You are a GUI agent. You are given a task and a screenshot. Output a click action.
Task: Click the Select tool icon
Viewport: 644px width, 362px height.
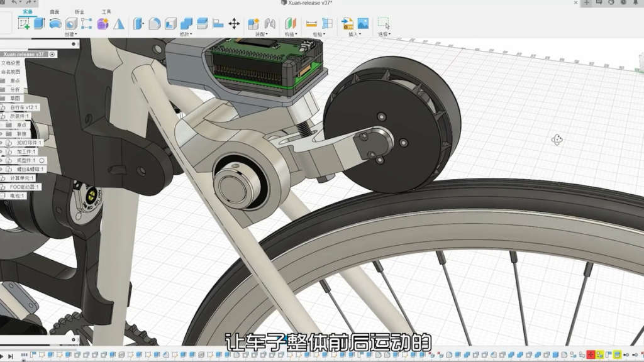pyautogui.click(x=384, y=23)
